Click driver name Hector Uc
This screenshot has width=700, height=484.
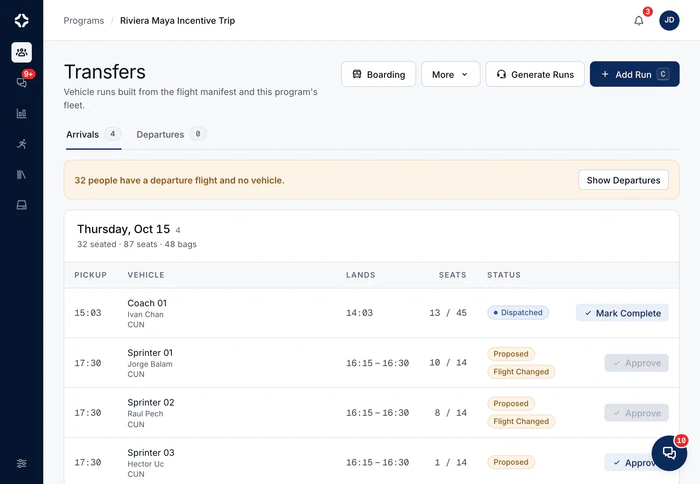pyautogui.click(x=146, y=464)
